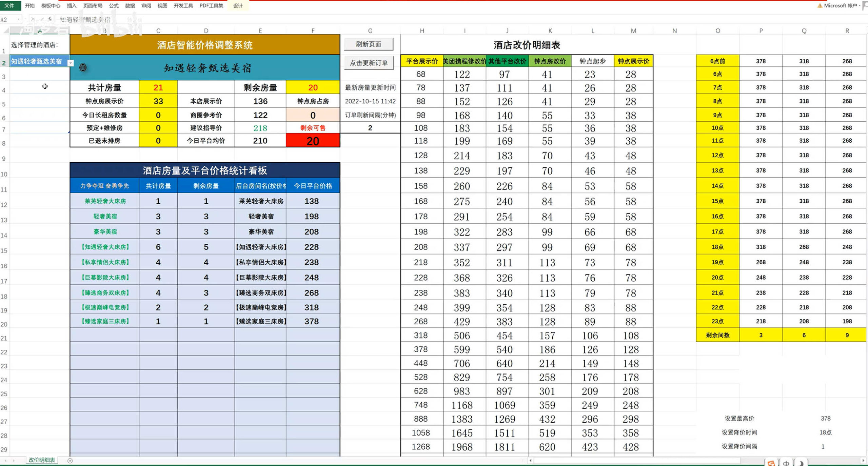Select the 改价明细表 sheet tab
This screenshot has height=466, width=868.
(x=42, y=460)
